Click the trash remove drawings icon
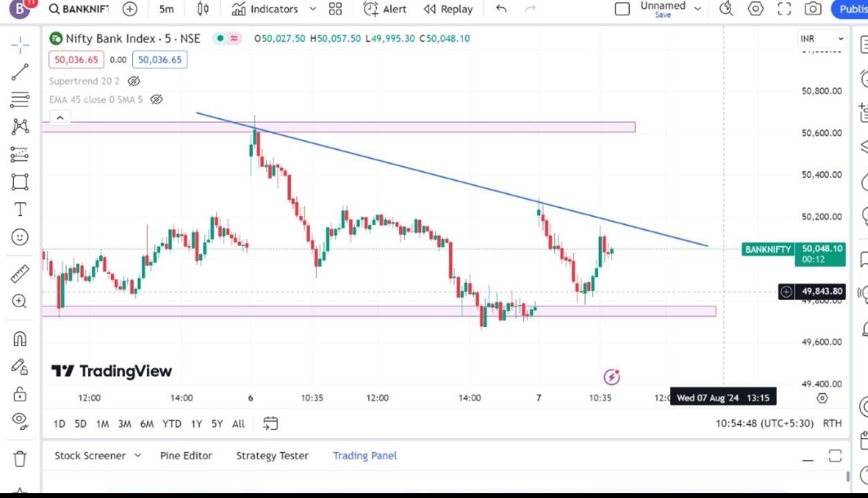This screenshot has height=498, width=868. pyautogui.click(x=21, y=458)
